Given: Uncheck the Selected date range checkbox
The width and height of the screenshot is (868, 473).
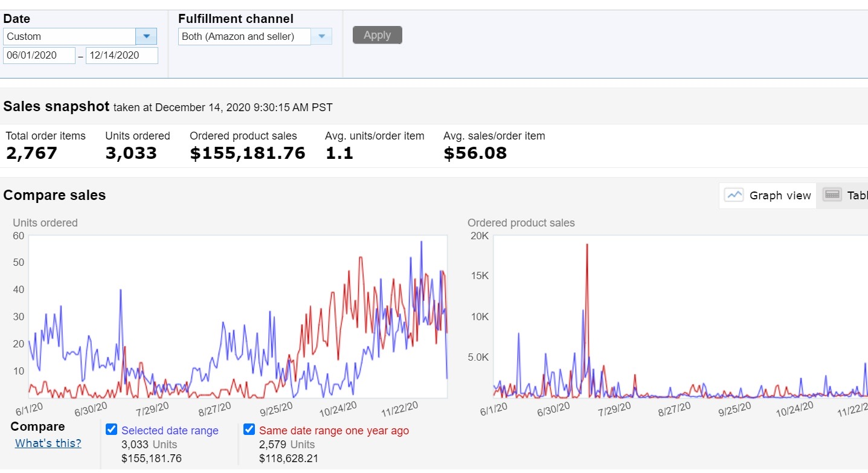Looking at the screenshot, I should pyautogui.click(x=111, y=430).
